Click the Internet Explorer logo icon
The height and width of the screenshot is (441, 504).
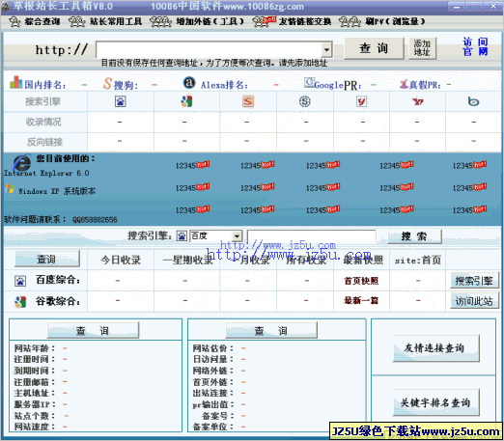pos(22,163)
